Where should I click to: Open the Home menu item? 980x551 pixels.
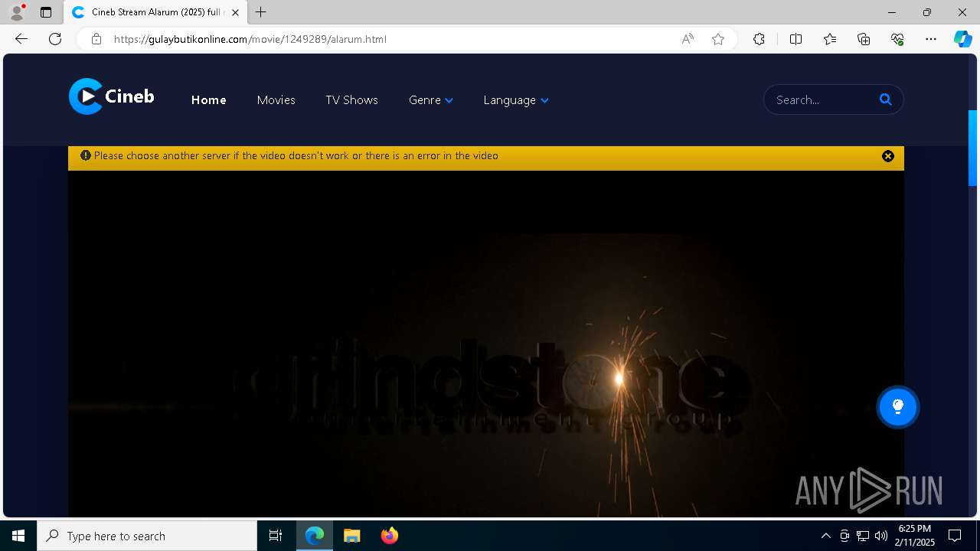pyautogui.click(x=208, y=100)
